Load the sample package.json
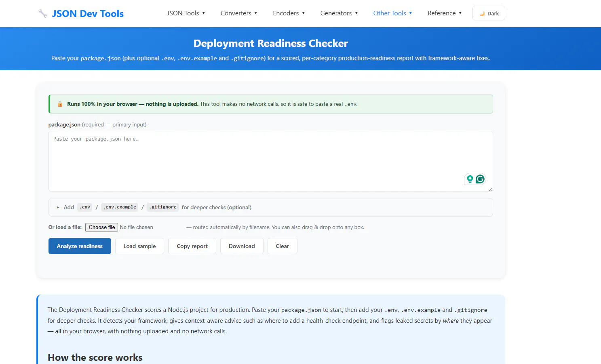This screenshot has width=601, height=364. point(139,246)
